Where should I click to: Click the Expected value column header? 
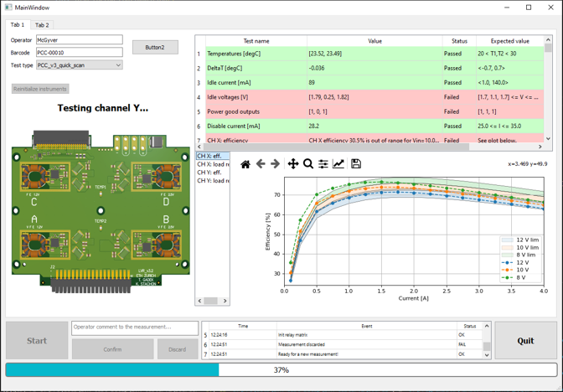pos(509,41)
